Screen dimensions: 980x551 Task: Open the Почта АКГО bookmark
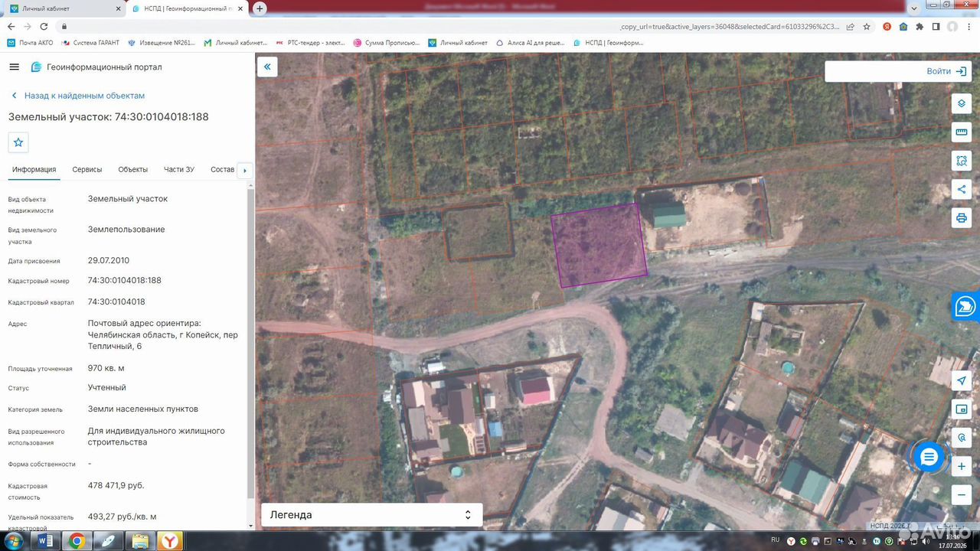[x=31, y=43]
